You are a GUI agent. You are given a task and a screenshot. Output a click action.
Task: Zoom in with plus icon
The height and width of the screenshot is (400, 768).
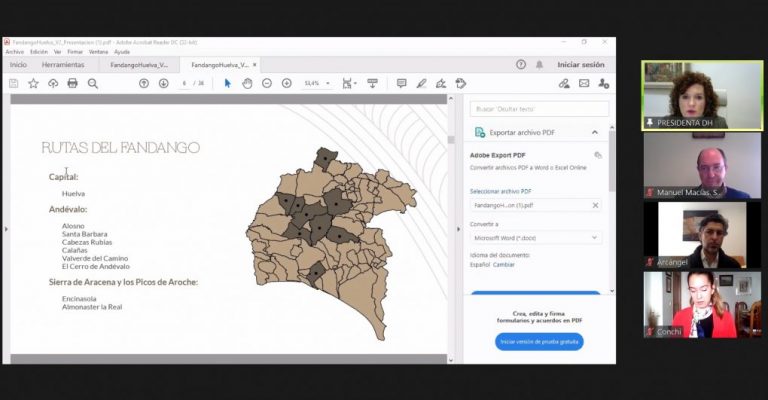(287, 83)
